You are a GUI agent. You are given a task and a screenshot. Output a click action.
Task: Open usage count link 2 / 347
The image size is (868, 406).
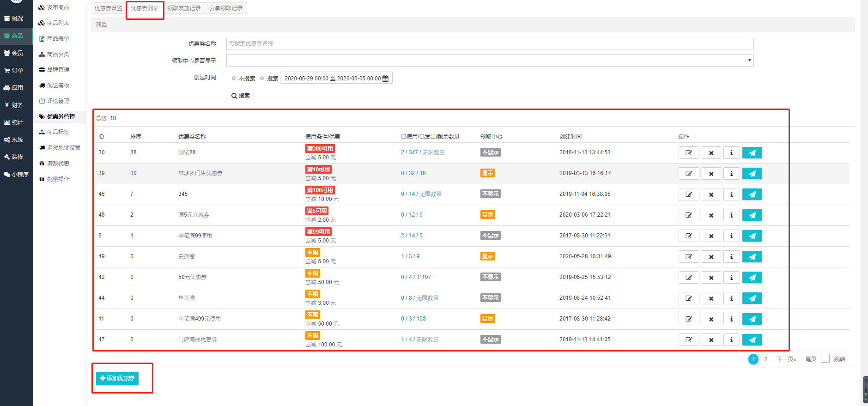(423, 152)
